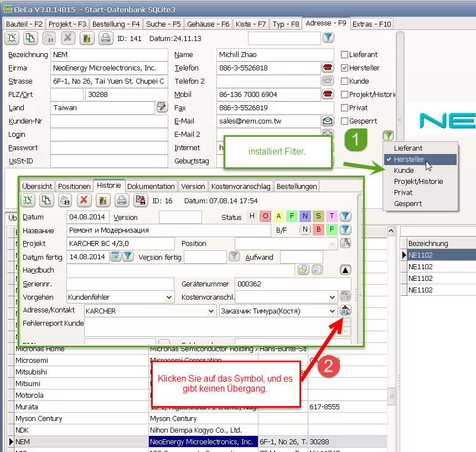Create a new record in the Historie toolbar

point(28,200)
